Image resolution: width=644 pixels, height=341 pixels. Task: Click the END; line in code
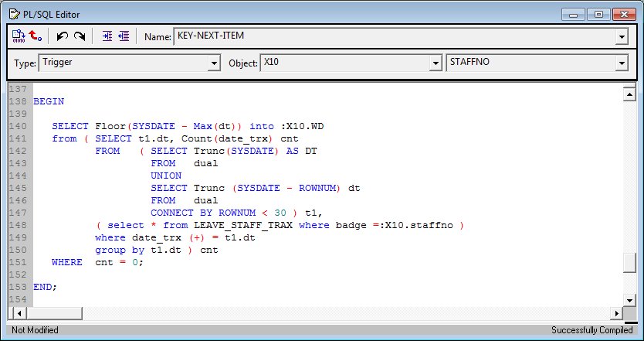[45, 287]
